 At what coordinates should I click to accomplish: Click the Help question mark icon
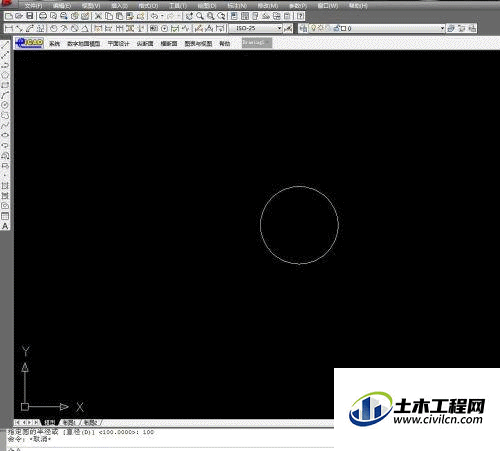coord(300,16)
